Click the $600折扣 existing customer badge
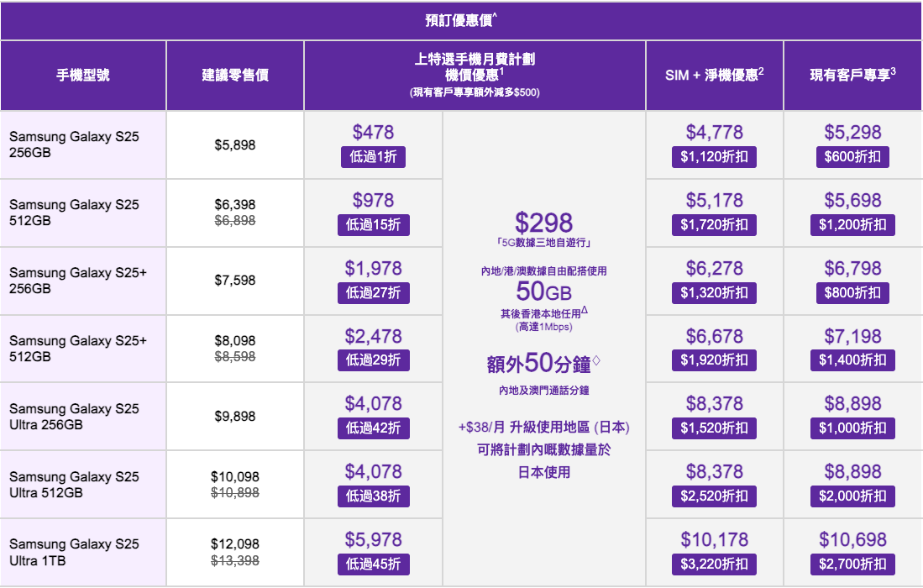The width and height of the screenshot is (923, 588). pyautogui.click(x=852, y=157)
